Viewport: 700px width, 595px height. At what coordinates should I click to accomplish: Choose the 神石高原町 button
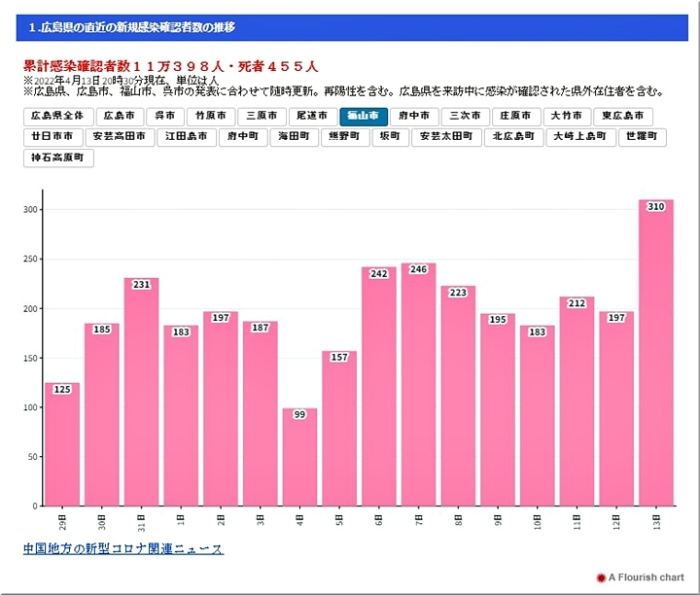(58, 157)
